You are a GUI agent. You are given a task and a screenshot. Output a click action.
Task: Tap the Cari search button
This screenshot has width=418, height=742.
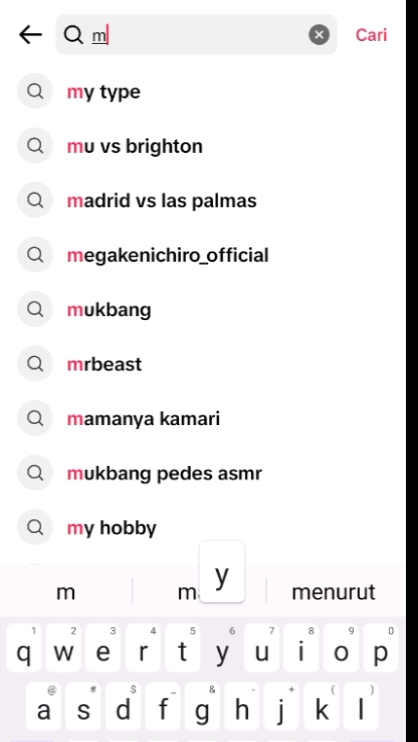point(371,35)
